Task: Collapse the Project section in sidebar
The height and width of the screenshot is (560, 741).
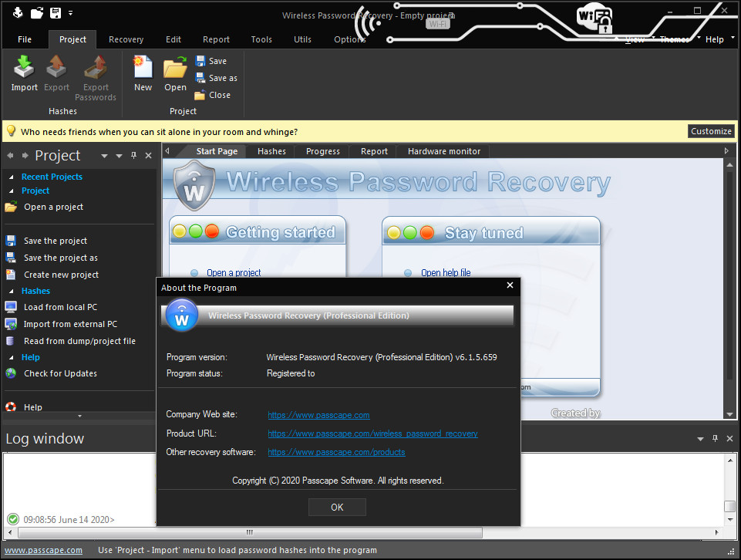Action: click(12, 191)
